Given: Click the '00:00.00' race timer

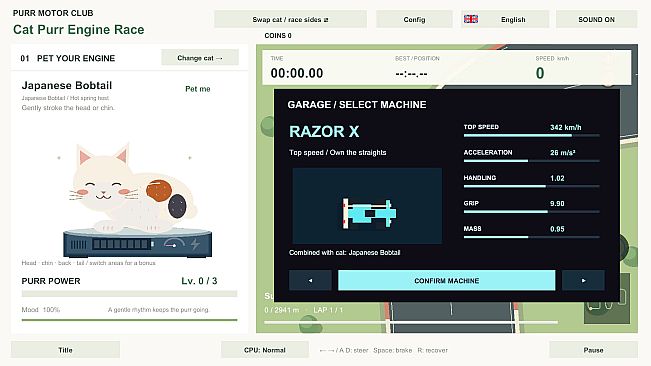Looking at the screenshot, I should (296, 73).
